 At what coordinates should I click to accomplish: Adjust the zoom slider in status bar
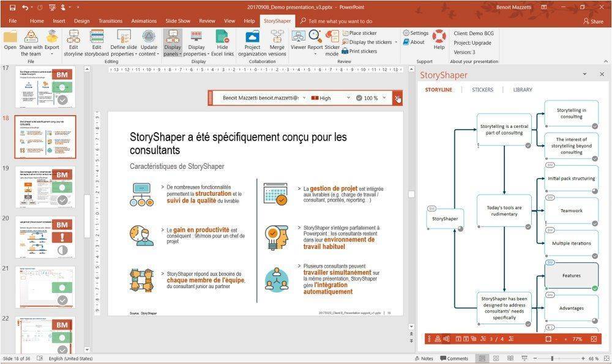(x=552, y=358)
